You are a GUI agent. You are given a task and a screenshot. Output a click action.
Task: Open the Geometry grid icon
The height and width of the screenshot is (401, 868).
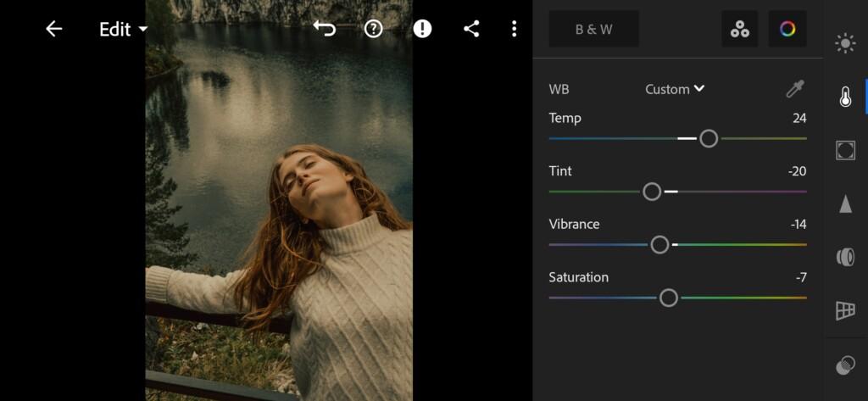pyautogui.click(x=845, y=311)
